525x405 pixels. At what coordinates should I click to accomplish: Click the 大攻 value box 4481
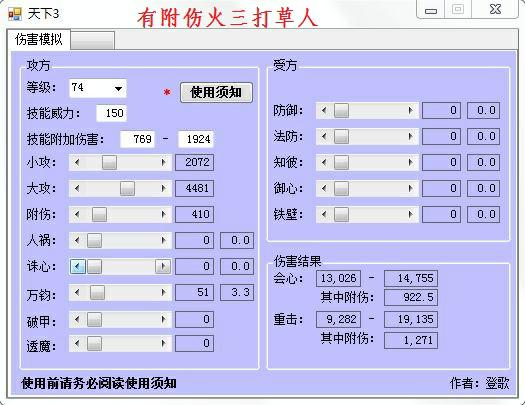pyautogui.click(x=195, y=188)
